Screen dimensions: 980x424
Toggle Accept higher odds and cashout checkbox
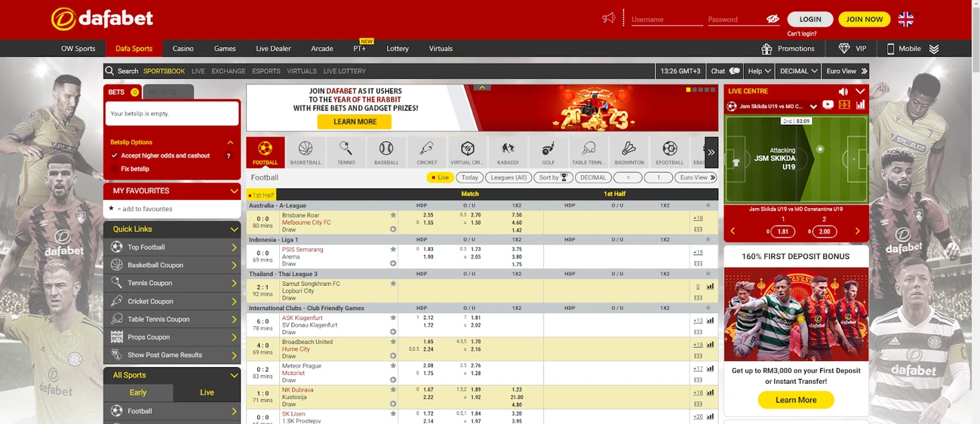115,156
